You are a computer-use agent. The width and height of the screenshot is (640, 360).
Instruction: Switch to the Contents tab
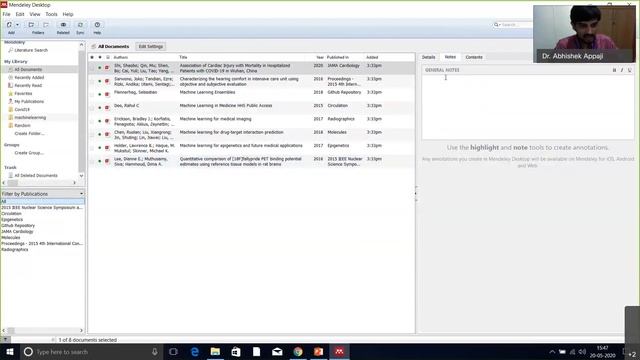point(474,57)
